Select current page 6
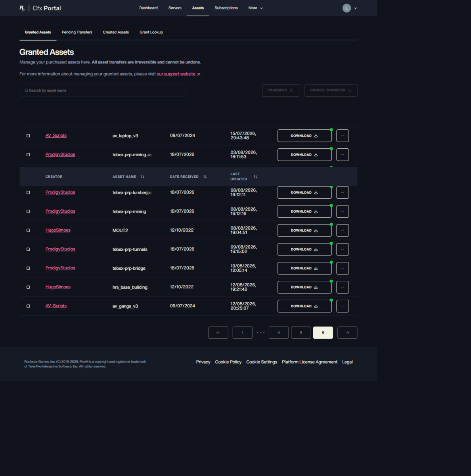 point(323,333)
